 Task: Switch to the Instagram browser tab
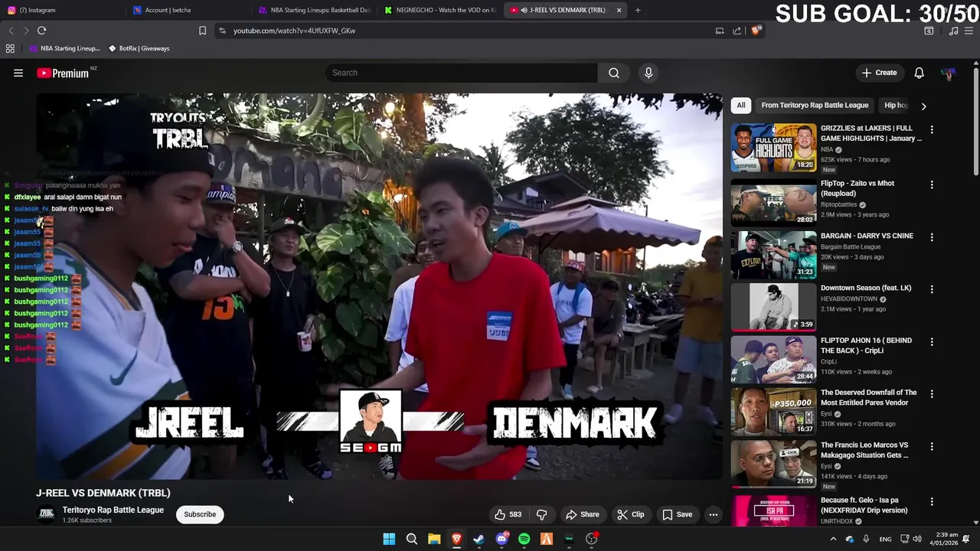pos(63,10)
